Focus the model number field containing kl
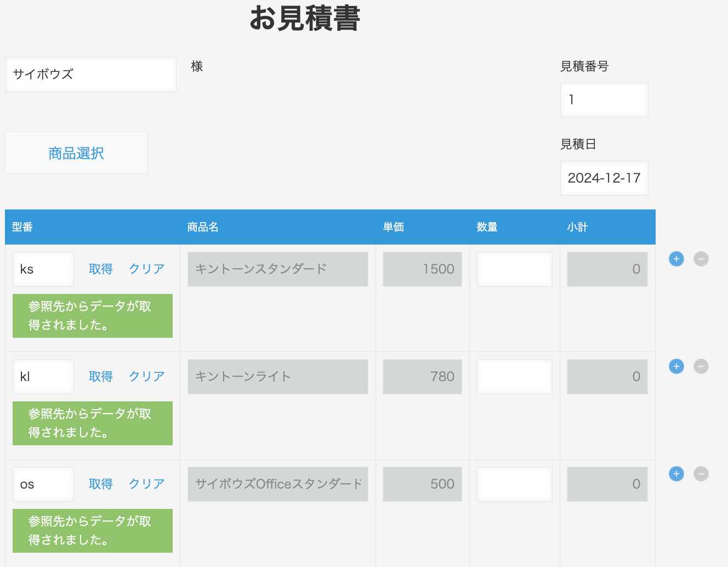This screenshot has height=567, width=728. [x=43, y=377]
